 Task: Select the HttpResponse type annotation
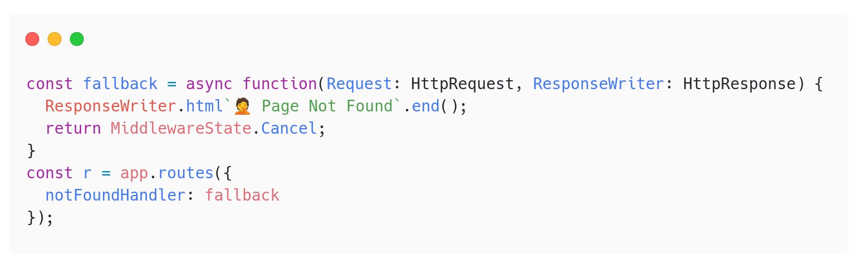(x=739, y=84)
